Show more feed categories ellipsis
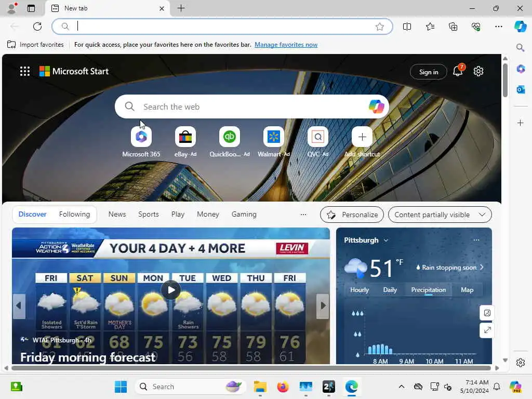This screenshot has height=399, width=532. point(303,215)
